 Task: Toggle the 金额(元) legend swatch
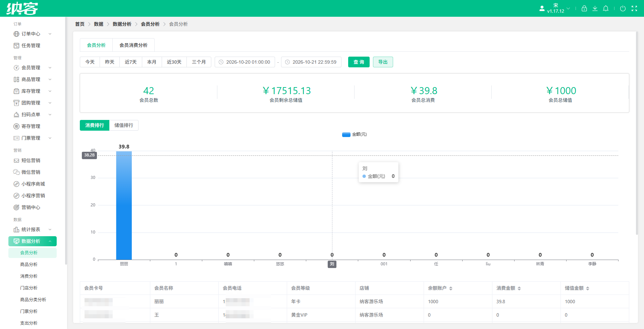click(346, 135)
